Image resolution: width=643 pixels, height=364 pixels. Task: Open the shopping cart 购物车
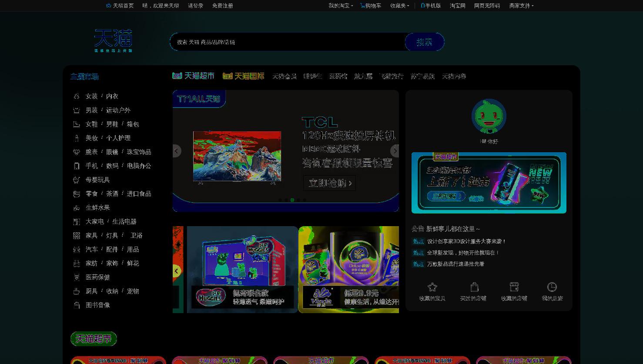[x=371, y=6]
